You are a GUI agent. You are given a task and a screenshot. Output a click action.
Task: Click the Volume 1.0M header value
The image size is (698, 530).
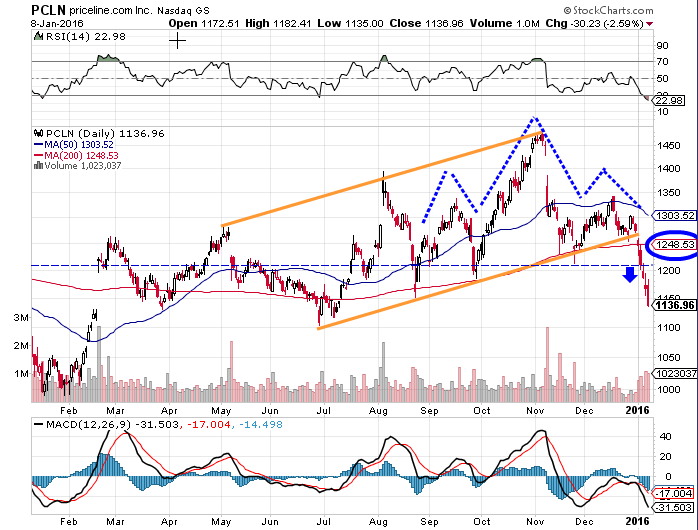pos(504,23)
